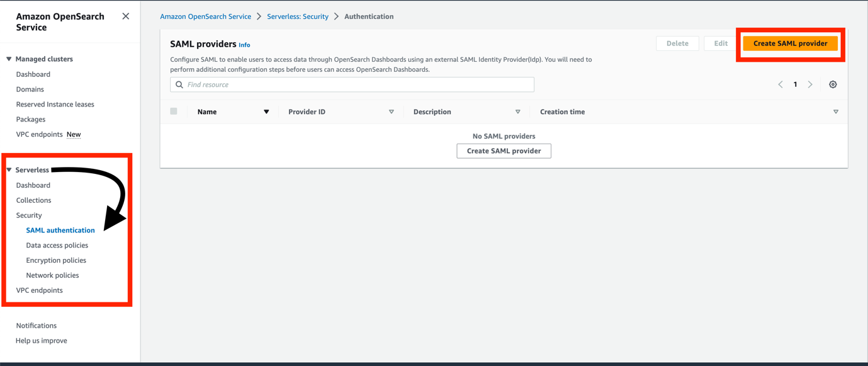Go to next page arrow

tap(811, 85)
